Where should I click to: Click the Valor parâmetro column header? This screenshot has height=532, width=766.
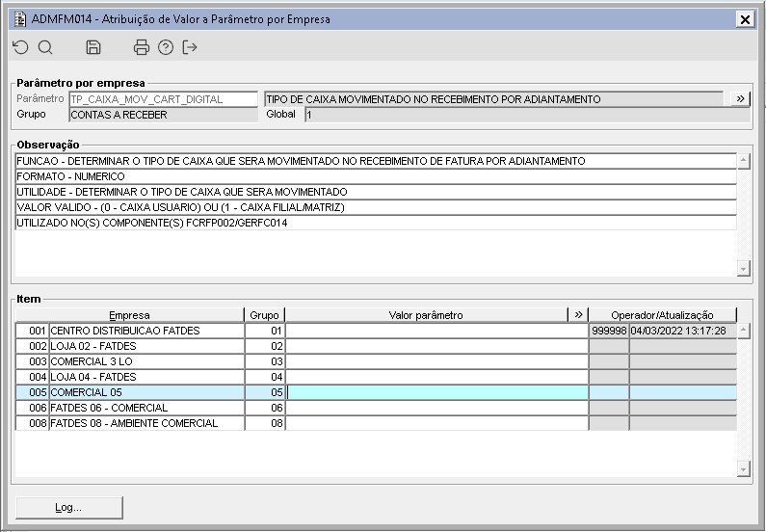pyautogui.click(x=427, y=315)
